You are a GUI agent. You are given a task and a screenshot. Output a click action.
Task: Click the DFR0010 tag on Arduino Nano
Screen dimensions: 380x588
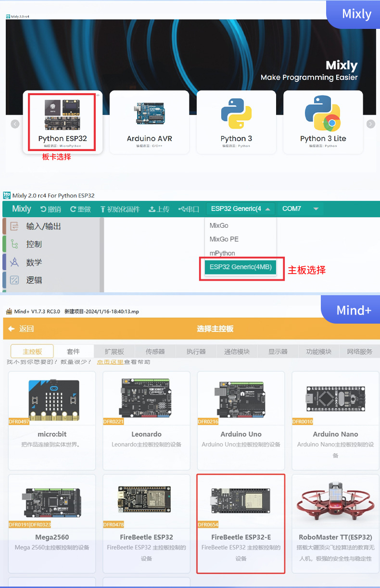(x=303, y=421)
